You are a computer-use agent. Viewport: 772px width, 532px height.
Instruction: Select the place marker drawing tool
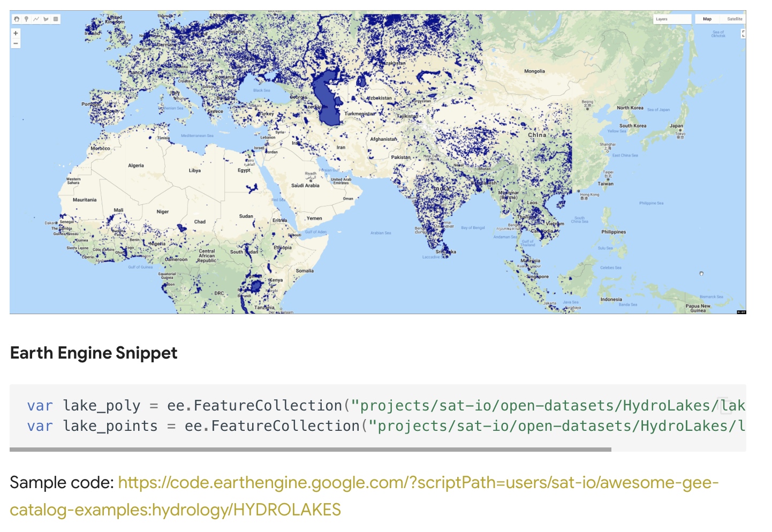[26, 19]
